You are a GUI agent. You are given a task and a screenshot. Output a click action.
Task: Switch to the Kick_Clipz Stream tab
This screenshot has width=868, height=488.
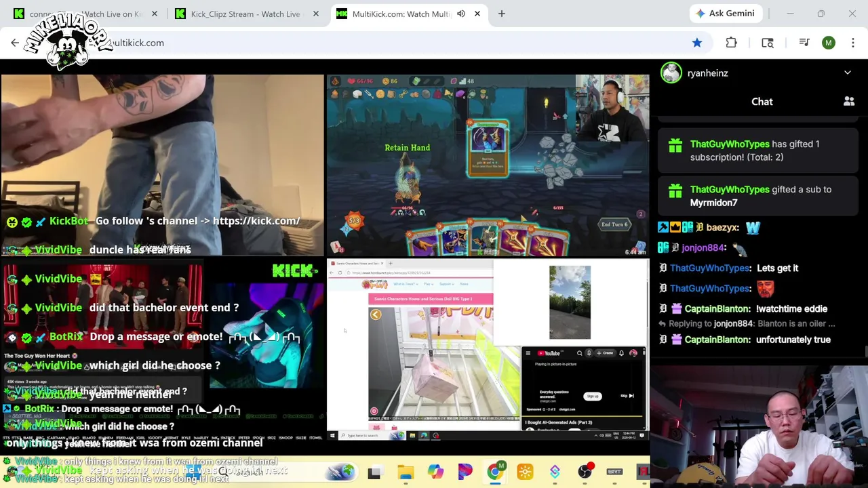tap(245, 14)
